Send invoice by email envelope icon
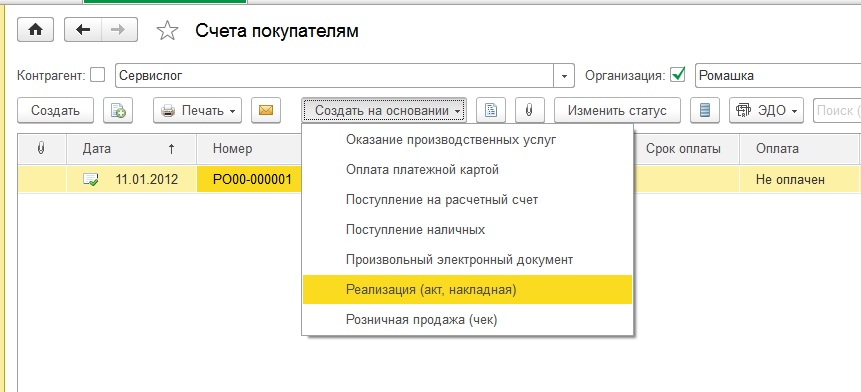 [266, 110]
